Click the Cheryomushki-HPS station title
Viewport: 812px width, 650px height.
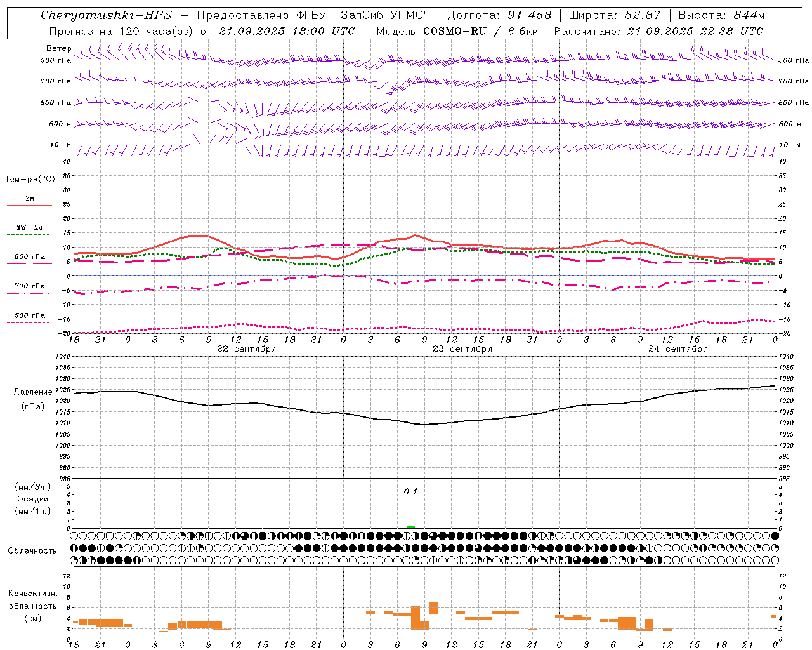106,15
